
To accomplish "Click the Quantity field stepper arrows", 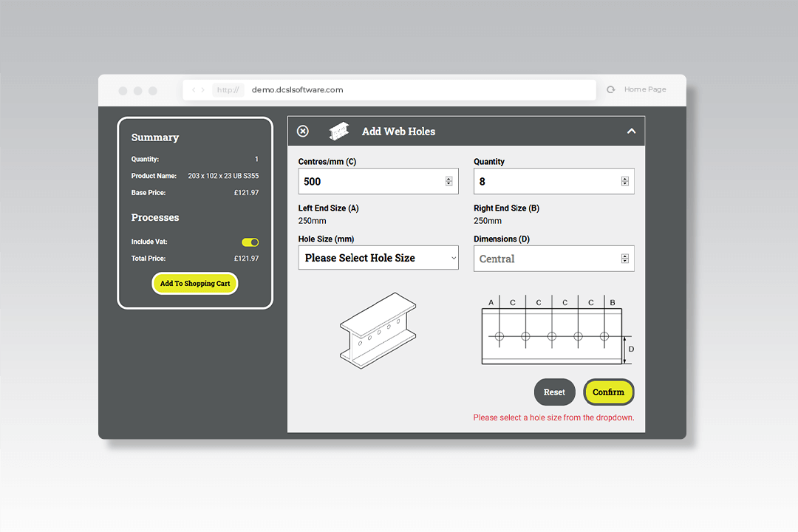I will [624, 182].
